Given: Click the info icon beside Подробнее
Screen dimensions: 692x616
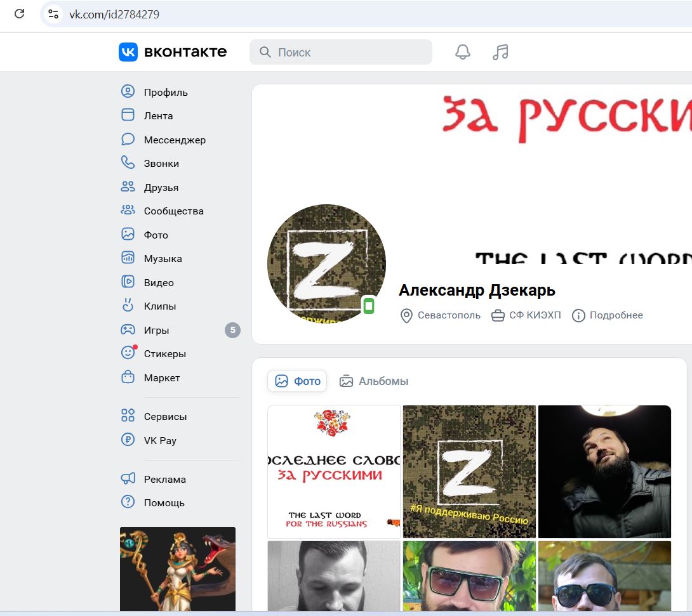Looking at the screenshot, I should coord(578,316).
